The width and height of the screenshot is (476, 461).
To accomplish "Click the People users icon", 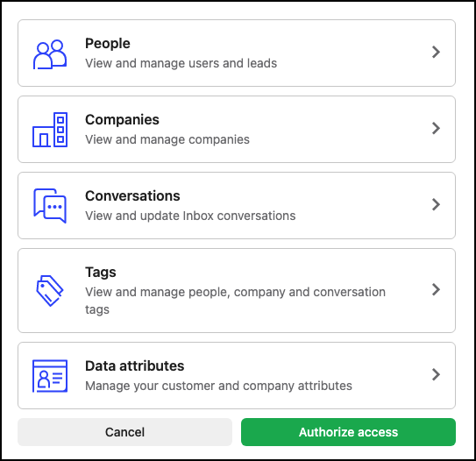I will tap(50, 54).
